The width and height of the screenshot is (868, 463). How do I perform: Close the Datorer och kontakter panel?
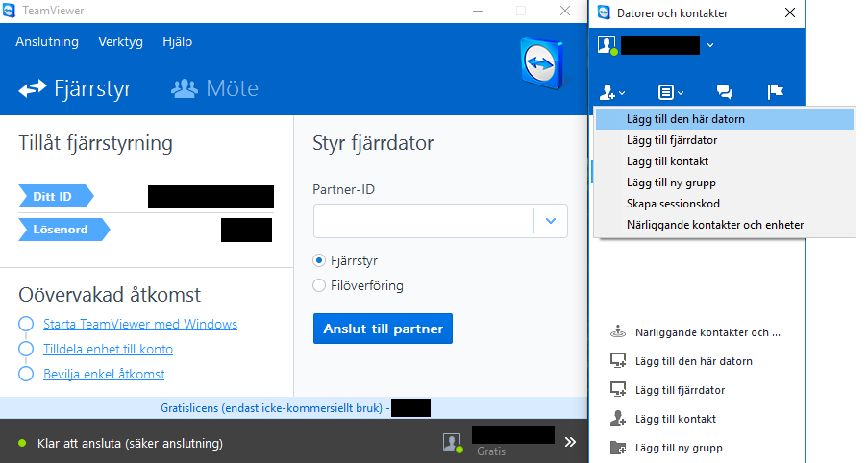point(790,12)
